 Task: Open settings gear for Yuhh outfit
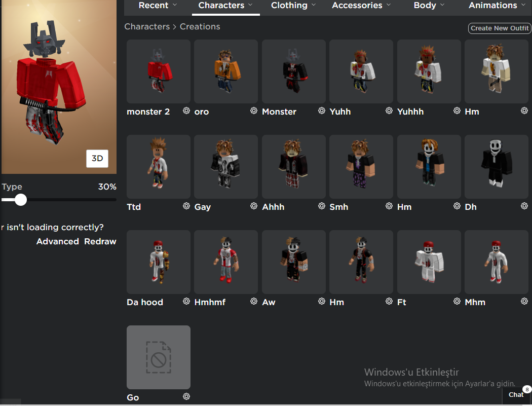(x=389, y=110)
